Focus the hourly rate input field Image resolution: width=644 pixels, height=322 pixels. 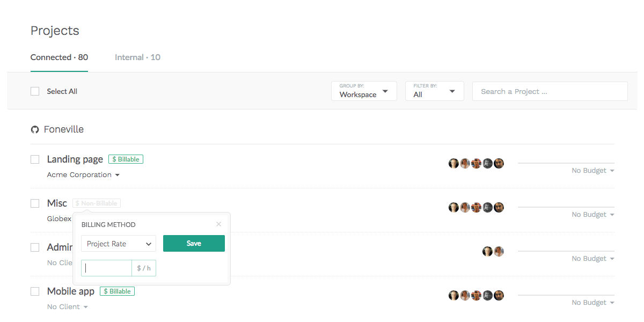(x=106, y=268)
